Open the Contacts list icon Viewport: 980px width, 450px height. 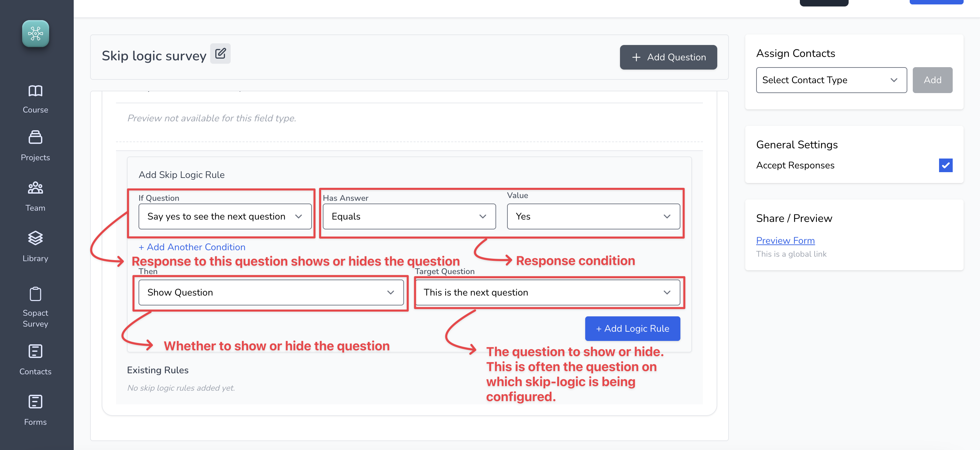(x=35, y=351)
